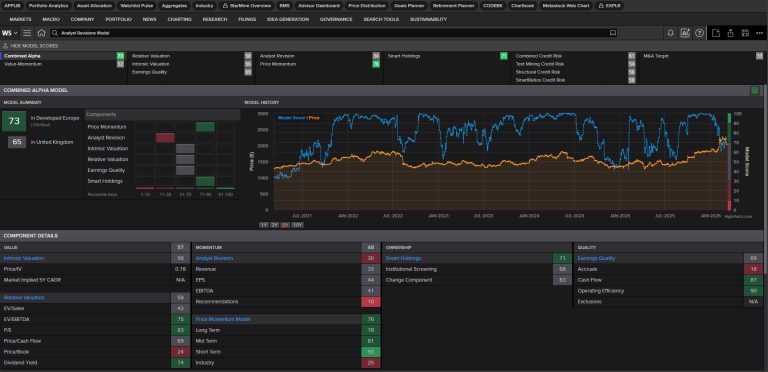This screenshot has width=768, height=372.
Task: Open the Advisor Dashboard chip
Action: pyautogui.click(x=319, y=6)
